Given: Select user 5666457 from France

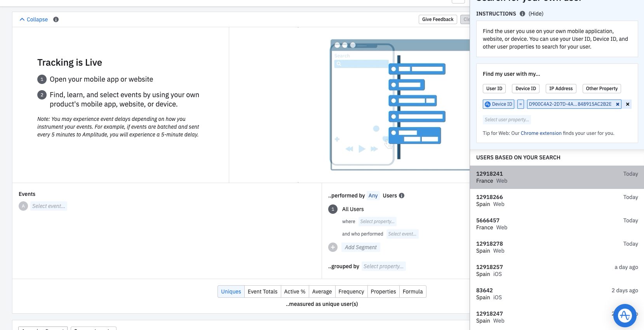Looking at the screenshot, I should pos(557,224).
